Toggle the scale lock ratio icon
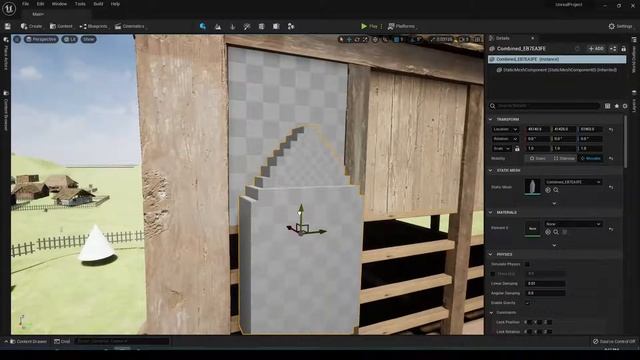This screenshot has width=640, height=360. (517, 149)
